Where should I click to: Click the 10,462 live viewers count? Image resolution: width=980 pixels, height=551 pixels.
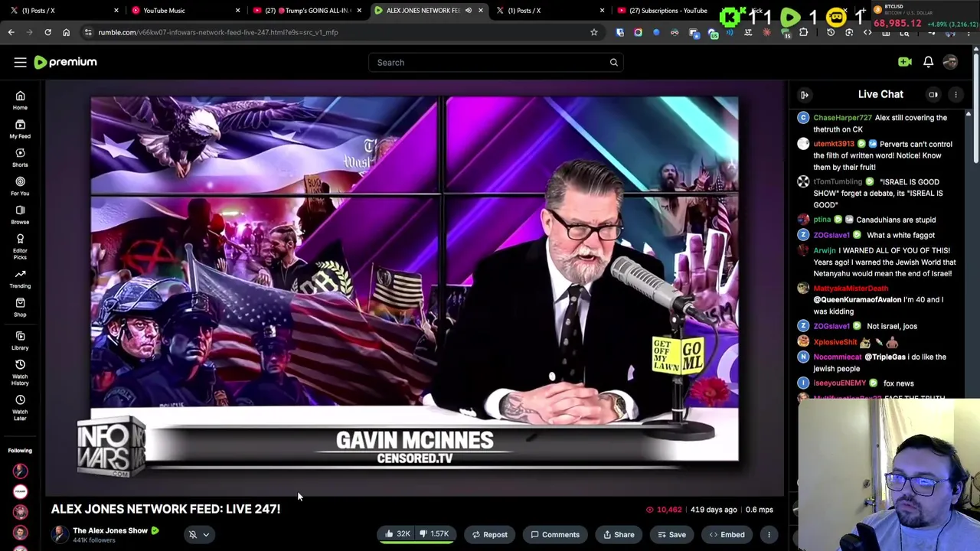tap(663, 510)
